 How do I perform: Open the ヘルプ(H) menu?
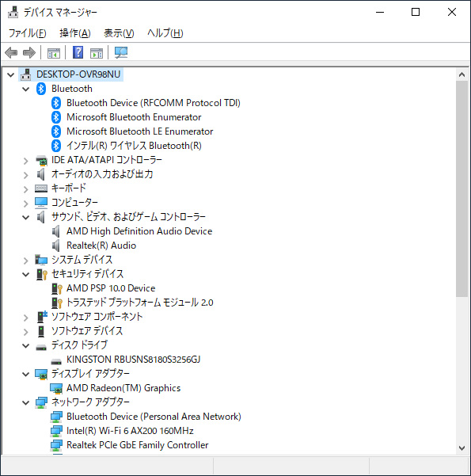tap(165, 32)
